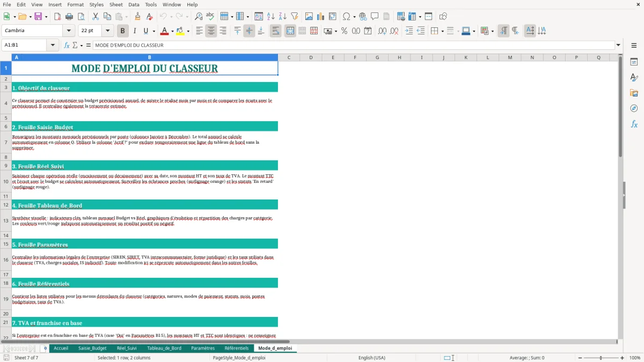
Task: Insert Hyperlink globe icon
Action: click(363, 17)
